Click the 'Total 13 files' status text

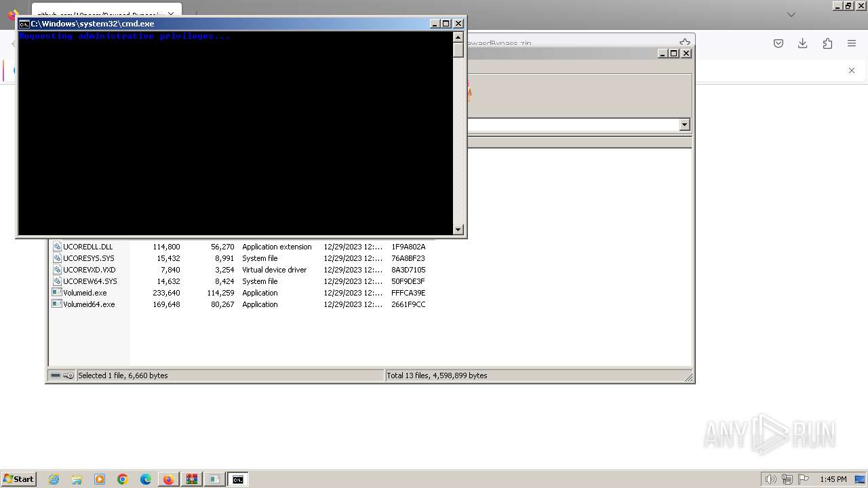[x=437, y=375]
